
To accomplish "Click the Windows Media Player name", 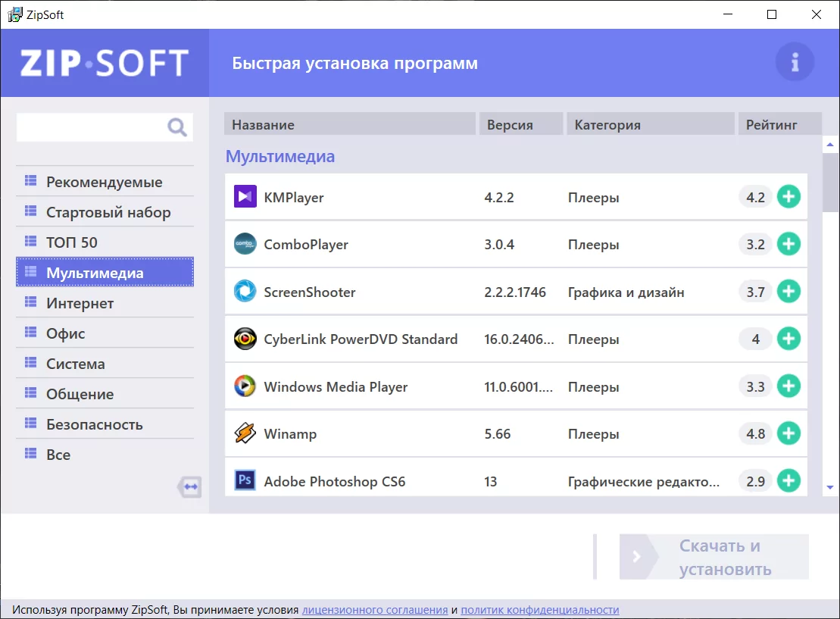I will pyautogui.click(x=336, y=387).
